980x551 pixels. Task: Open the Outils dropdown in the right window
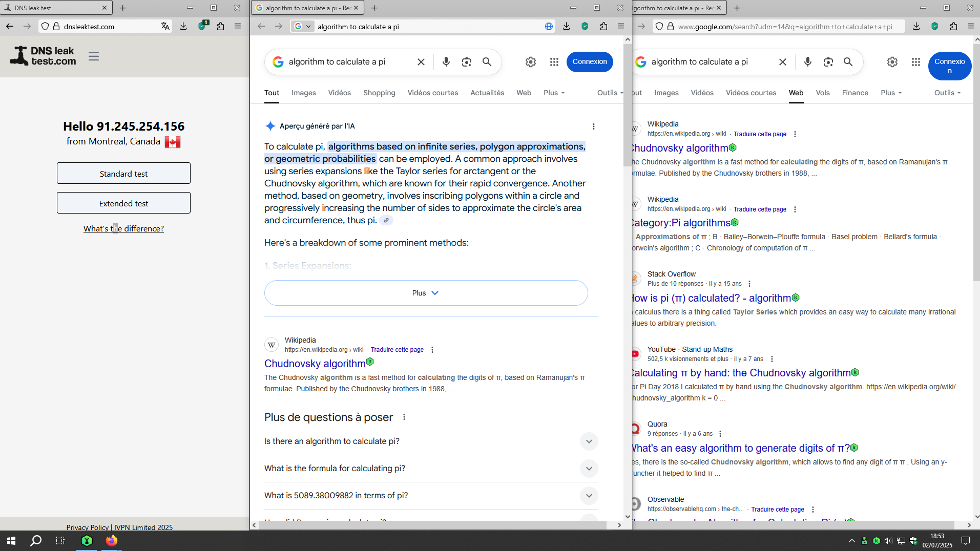click(948, 93)
